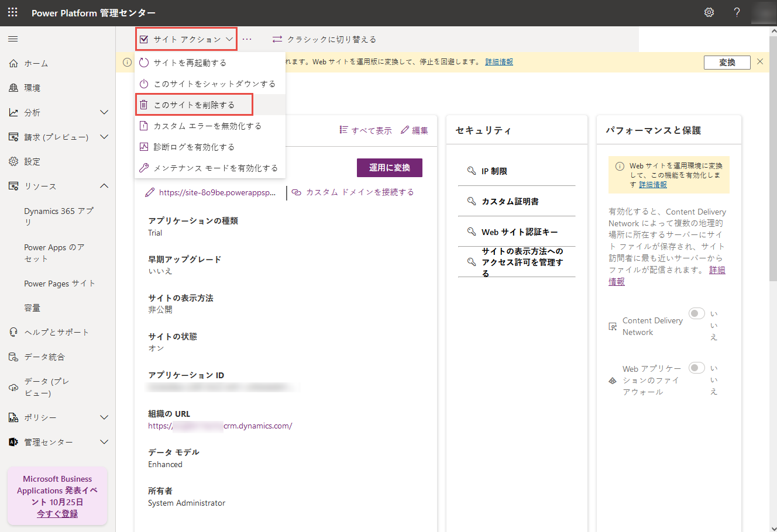Click the ポリシー icon
The width and height of the screenshot is (777, 532).
pyautogui.click(x=13, y=417)
